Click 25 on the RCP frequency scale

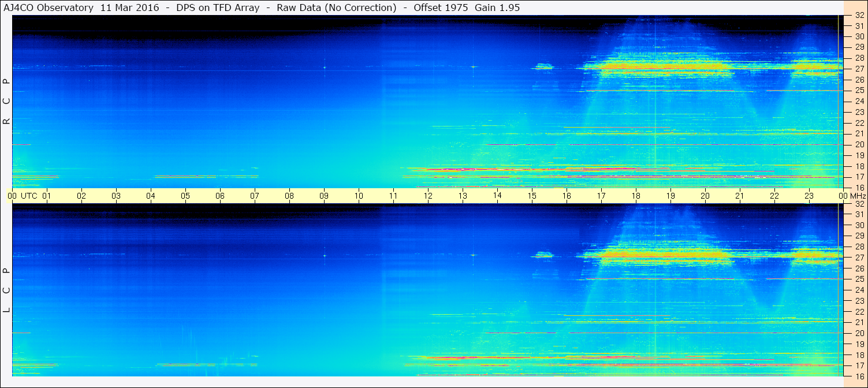[x=859, y=91]
